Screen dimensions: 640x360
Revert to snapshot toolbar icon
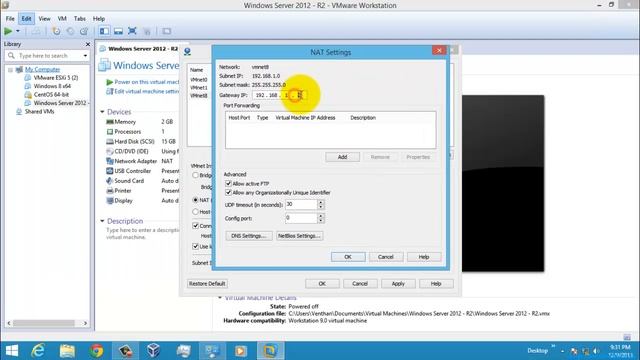coord(70,31)
